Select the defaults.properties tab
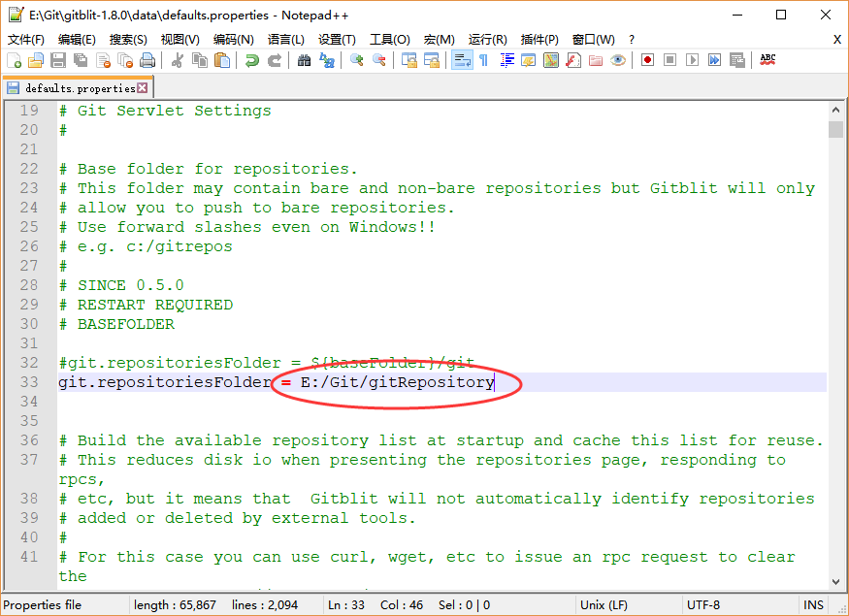This screenshot has height=616, width=849. (79, 88)
